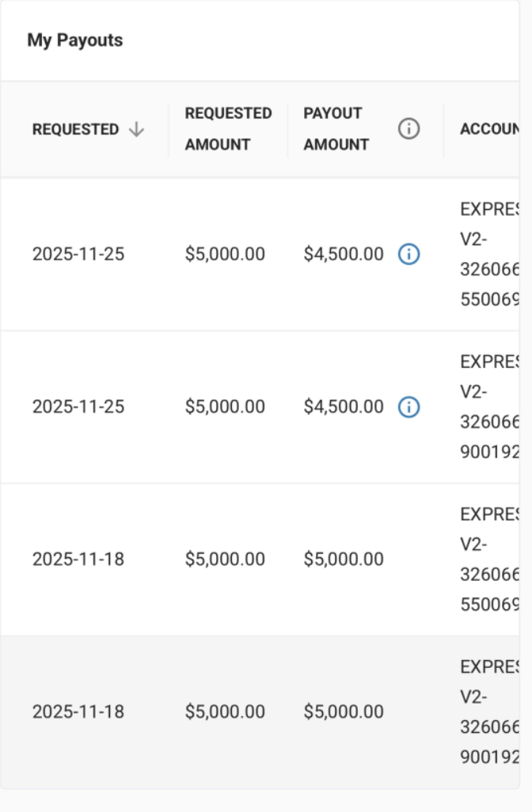This screenshot has height=812, width=532.
Task: Click info icon in PAYOUT AMOUNT header
Action: coord(408,129)
